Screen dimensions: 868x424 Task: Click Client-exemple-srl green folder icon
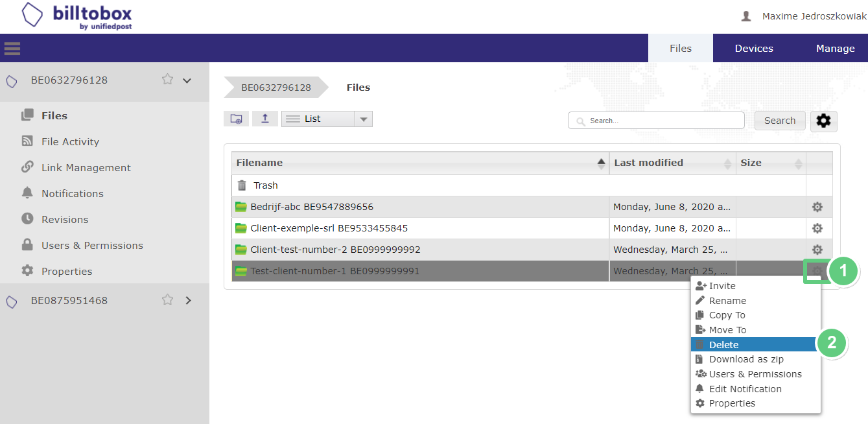[x=241, y=228]
